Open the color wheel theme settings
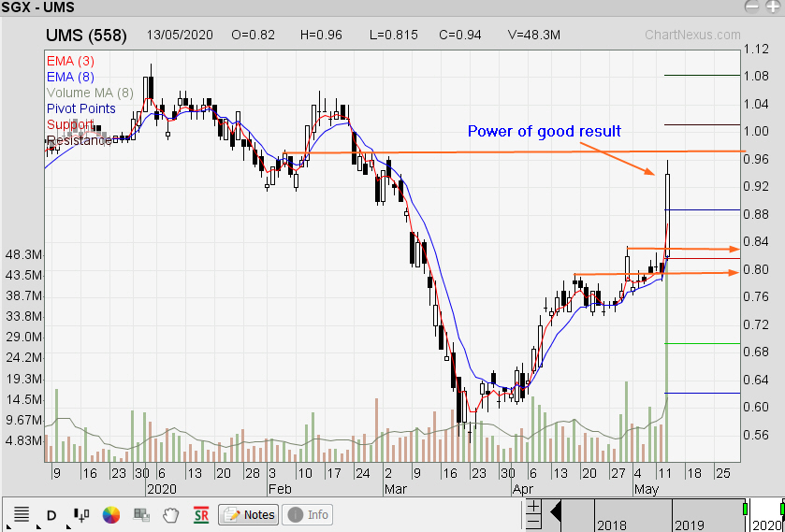This screenshot has height=532, width=785. point(111,514)
